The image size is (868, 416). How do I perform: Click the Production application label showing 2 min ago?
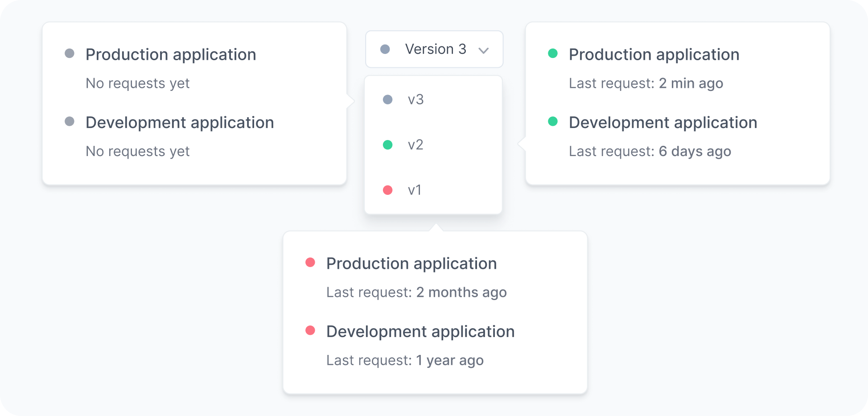[x=654, y=54]
